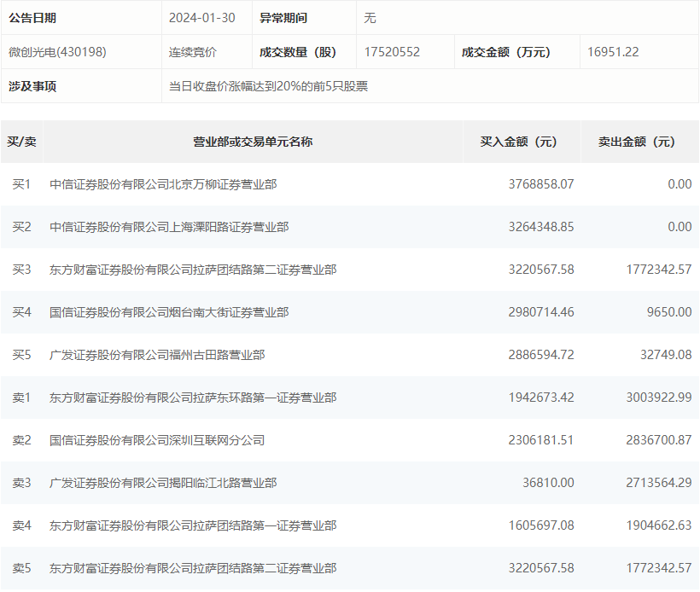Open 国信证券深圳互联网分公司 entry

[157, 440]
